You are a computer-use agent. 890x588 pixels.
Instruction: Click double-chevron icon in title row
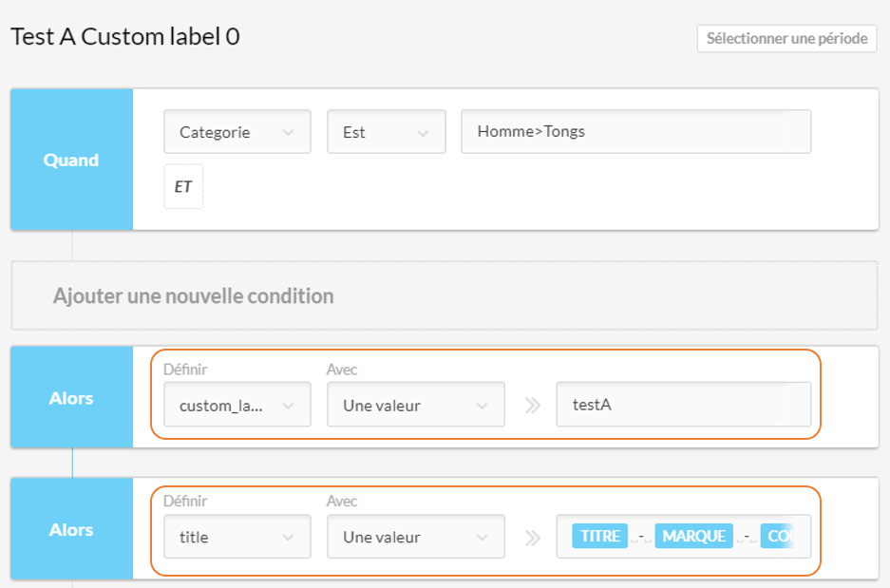click(x=533, y=538)
